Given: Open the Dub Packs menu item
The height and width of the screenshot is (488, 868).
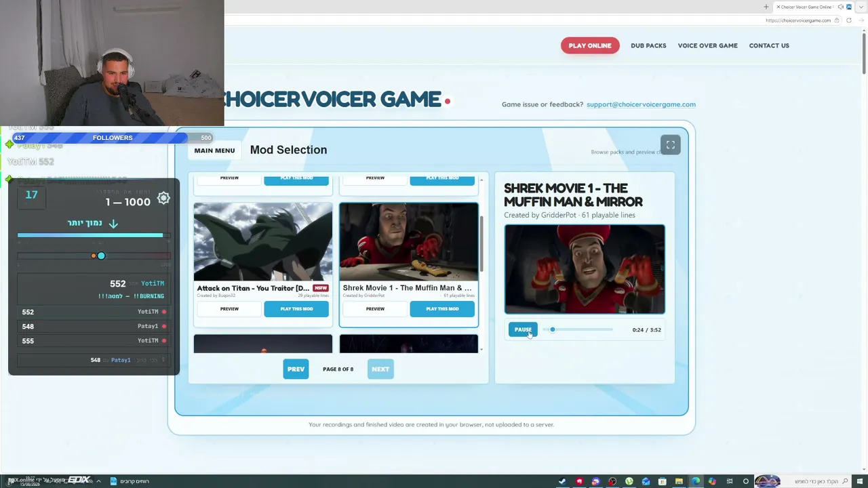Looking at the screenshot, I should pos(648,45).
